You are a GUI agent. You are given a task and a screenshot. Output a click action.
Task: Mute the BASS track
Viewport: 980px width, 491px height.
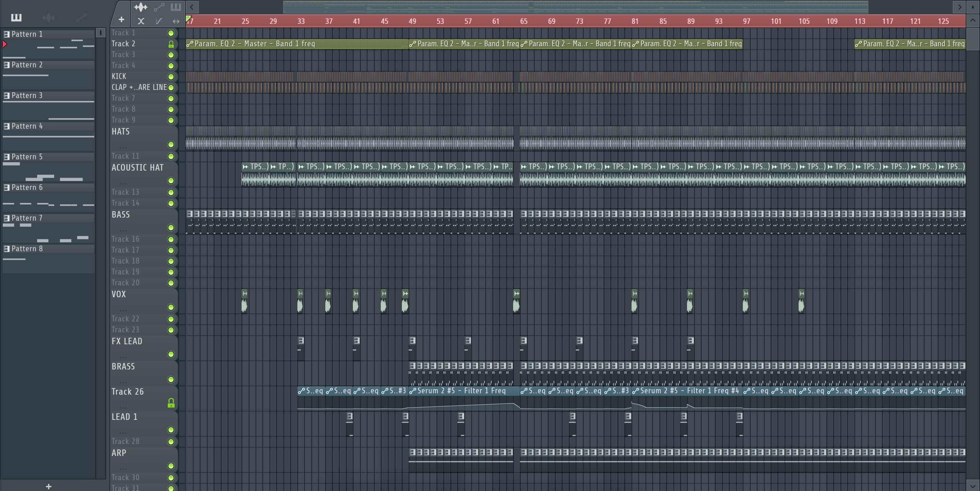(171, 227)
